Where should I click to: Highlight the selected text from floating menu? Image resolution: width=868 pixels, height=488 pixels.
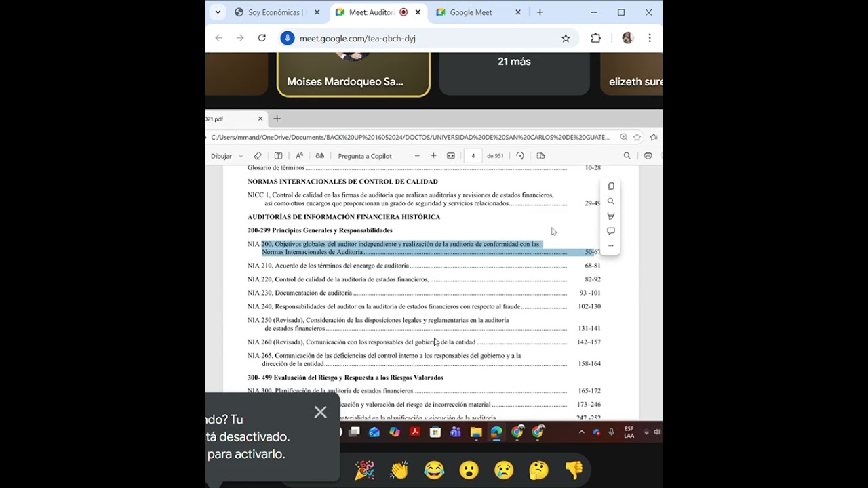click(611, 216)
